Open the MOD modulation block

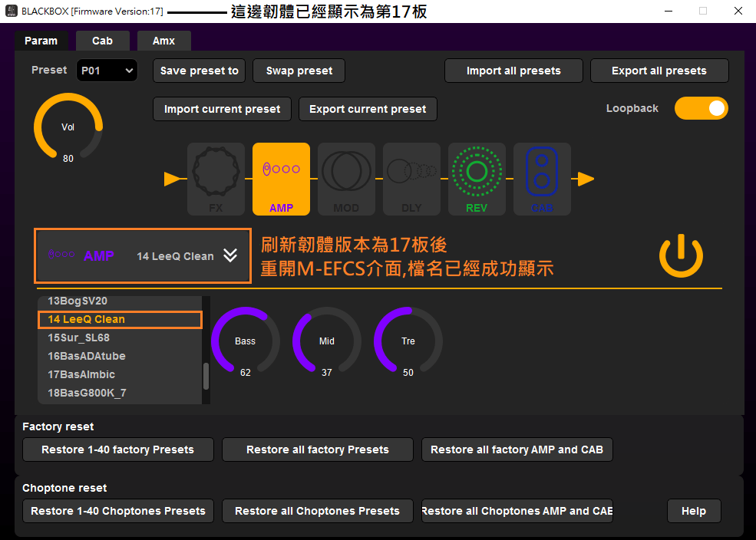click(346, 179)
